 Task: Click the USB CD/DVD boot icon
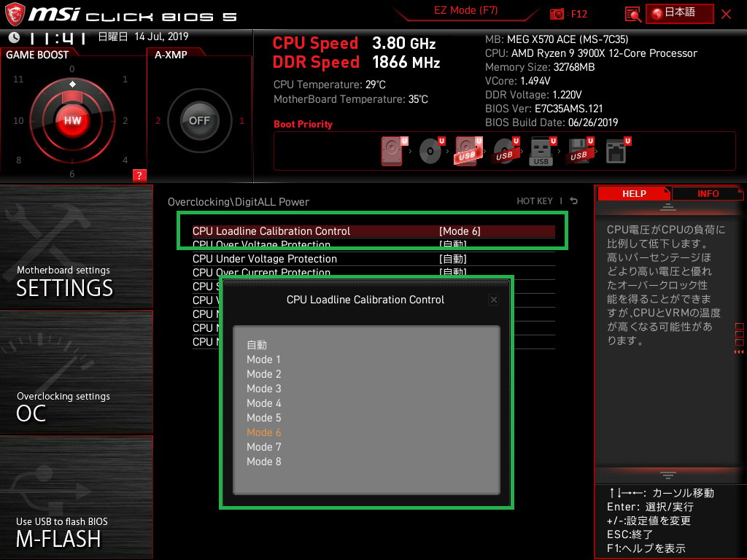click(506, 151)
